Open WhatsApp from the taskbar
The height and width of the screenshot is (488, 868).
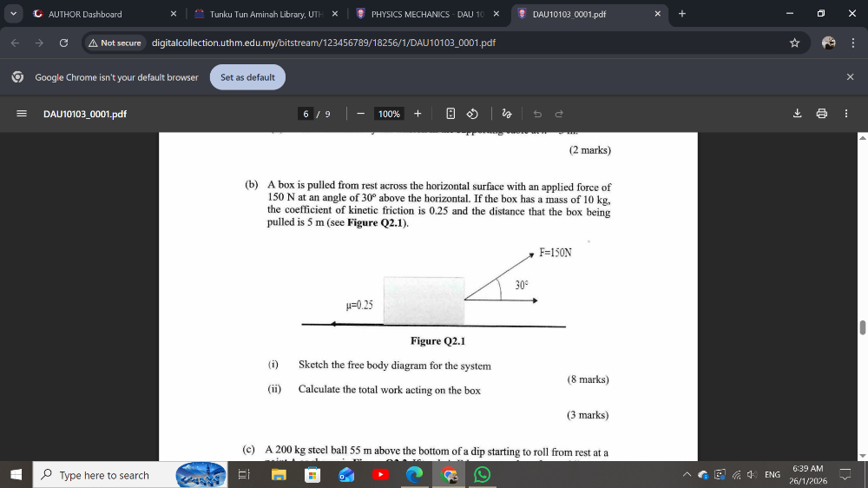[x=482, y=475]
